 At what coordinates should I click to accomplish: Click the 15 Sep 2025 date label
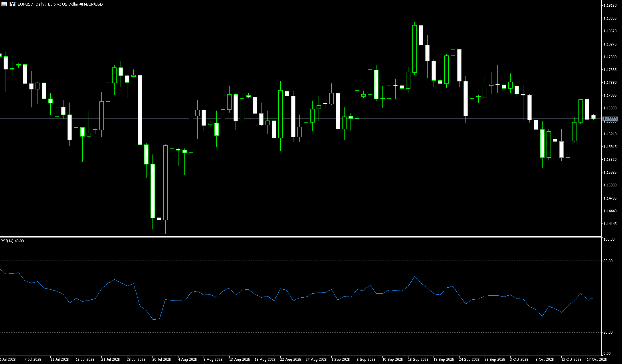(418, 360)
